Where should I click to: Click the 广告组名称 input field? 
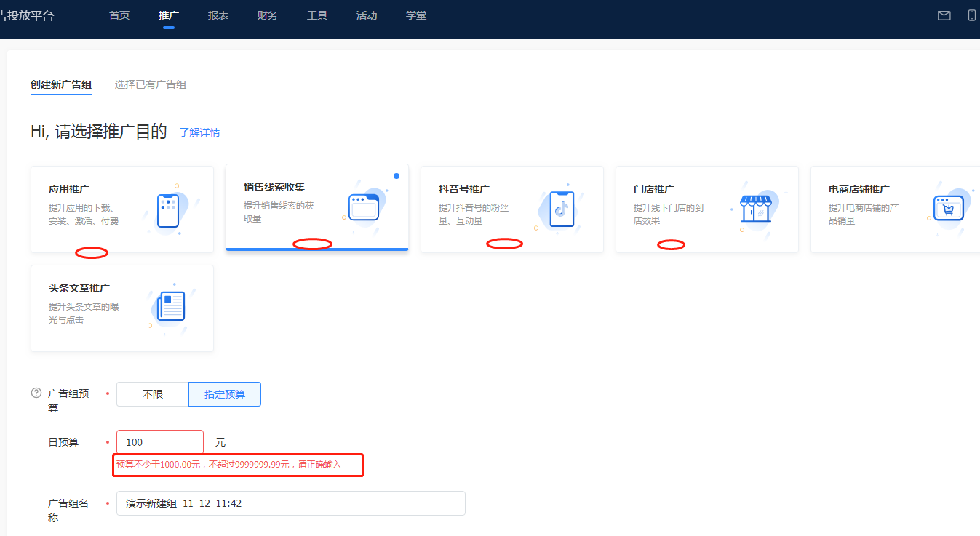click(x=291, y=503)
